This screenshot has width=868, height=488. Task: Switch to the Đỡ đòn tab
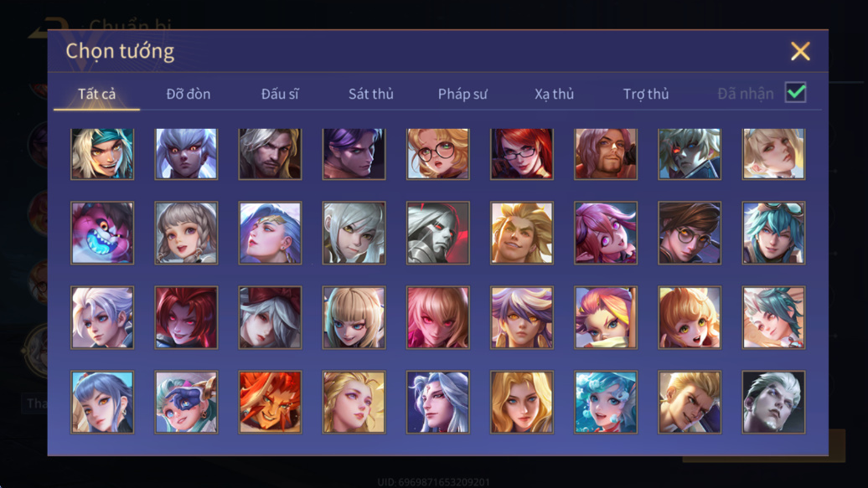[189, 94]
